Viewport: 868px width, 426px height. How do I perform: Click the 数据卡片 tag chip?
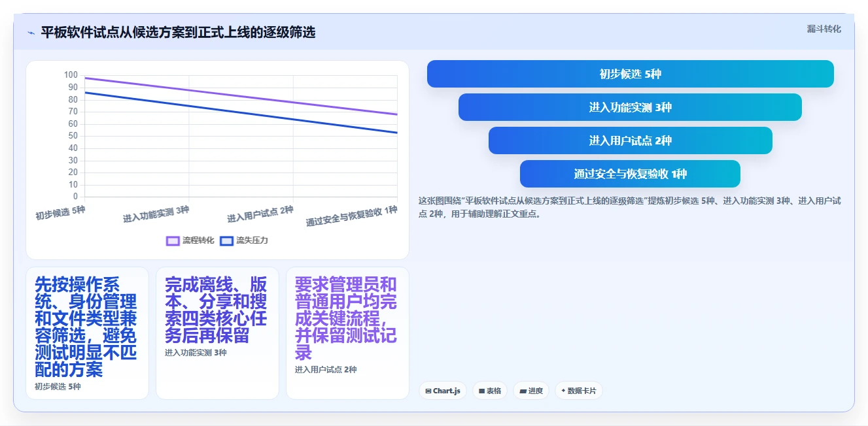[x=579, y=391]
